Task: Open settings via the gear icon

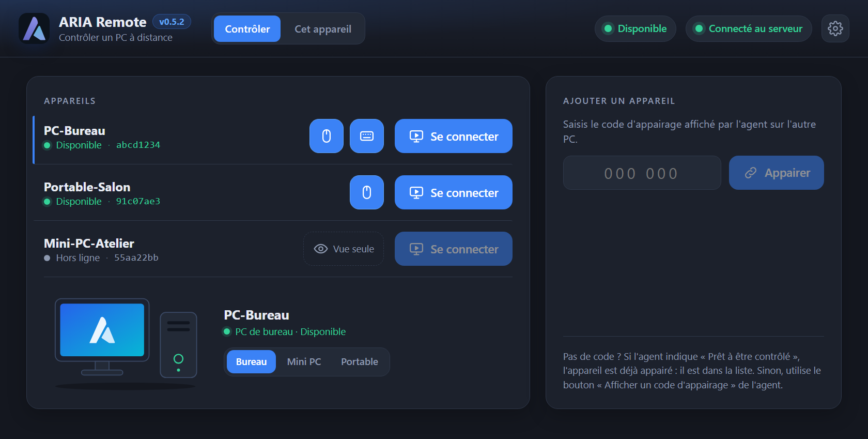Action: [x=835, y=28]
